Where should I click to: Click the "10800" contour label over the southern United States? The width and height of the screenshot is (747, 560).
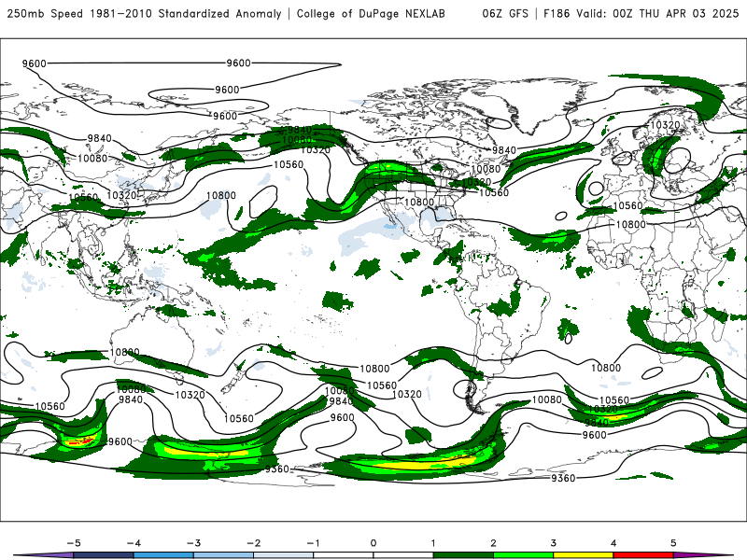(x=419, y=202)
